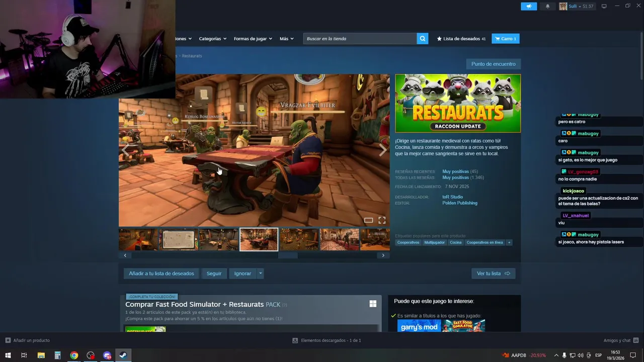Image resolution: width=644 pixels, height=362 pixels.
Task: Click 'Añadir un producto' at the bottom
Action: coord(27,340)
